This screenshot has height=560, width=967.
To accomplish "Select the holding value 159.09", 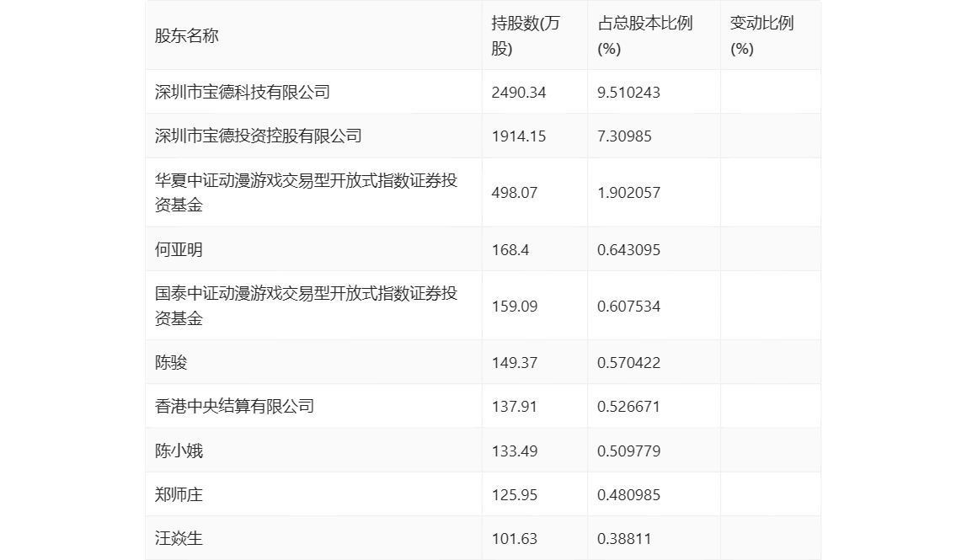I will pyautogui.click(x=515, y=307).
